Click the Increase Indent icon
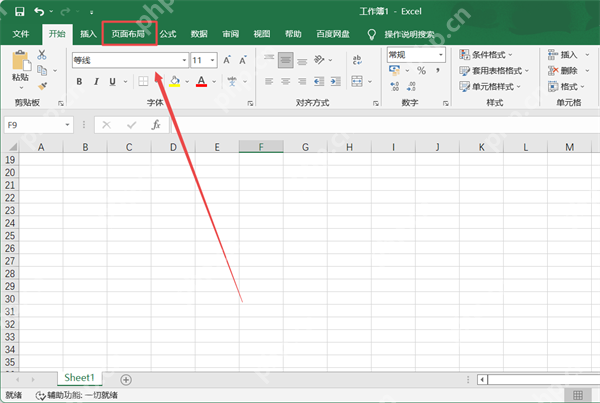 click(x=336, y=81)
